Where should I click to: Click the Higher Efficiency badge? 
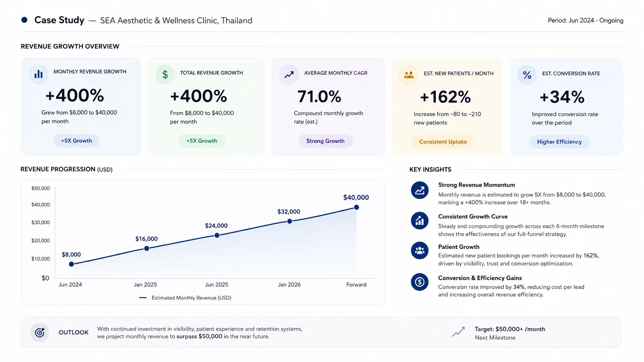point(559,142)
